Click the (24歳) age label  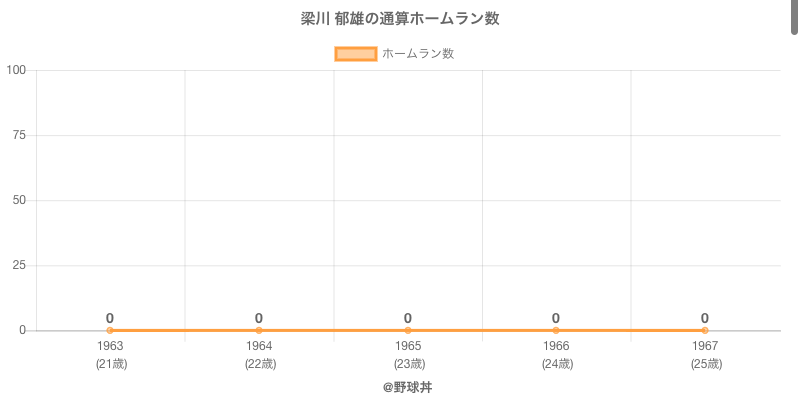[x=556, y=364]
